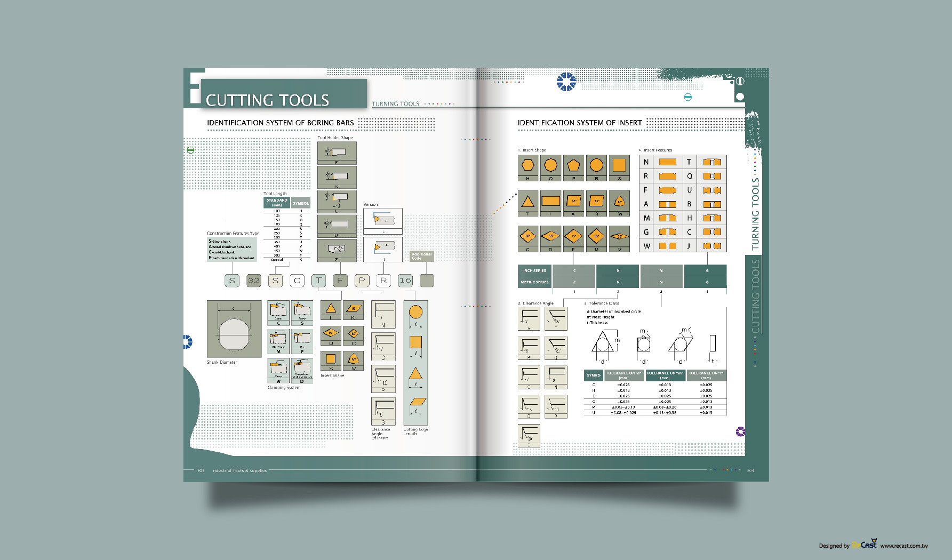Select the Insert Features row G
Screen dimensions: 952x560
[x=661, y=232]
